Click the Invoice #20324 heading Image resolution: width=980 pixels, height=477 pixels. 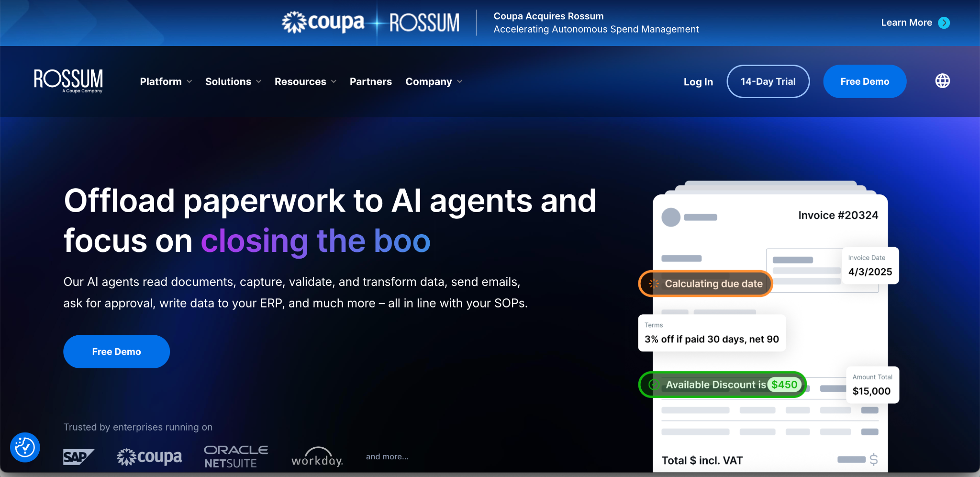(x=838, y=215)
